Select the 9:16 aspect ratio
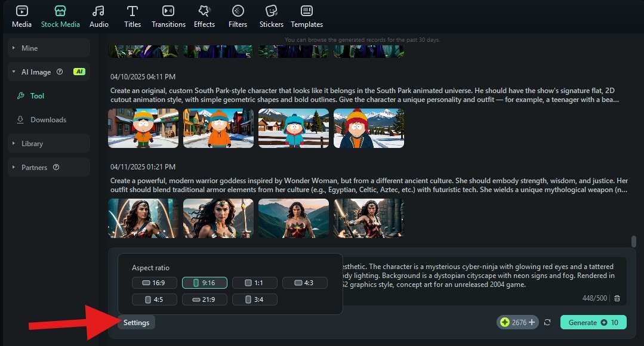The image size is (644, 346). coord(205,283)
